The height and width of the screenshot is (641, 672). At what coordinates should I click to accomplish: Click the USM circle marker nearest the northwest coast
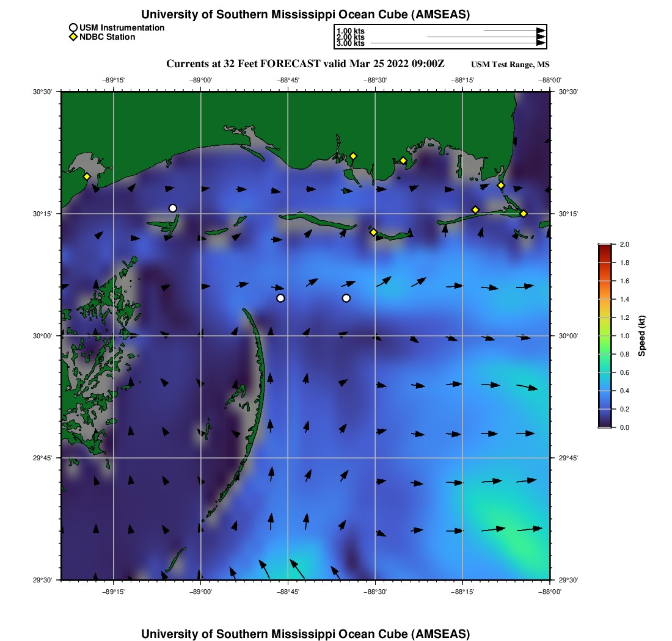(173, 208)
